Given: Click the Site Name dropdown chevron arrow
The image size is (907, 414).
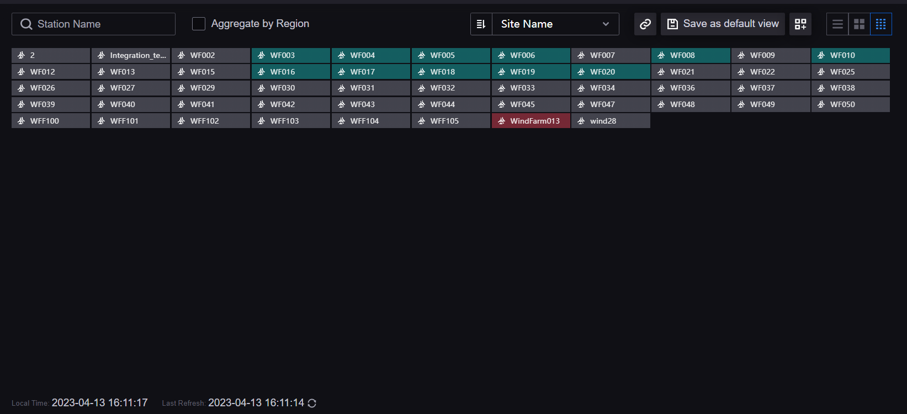Looking at the screenshot, I should tap(605, 24).
